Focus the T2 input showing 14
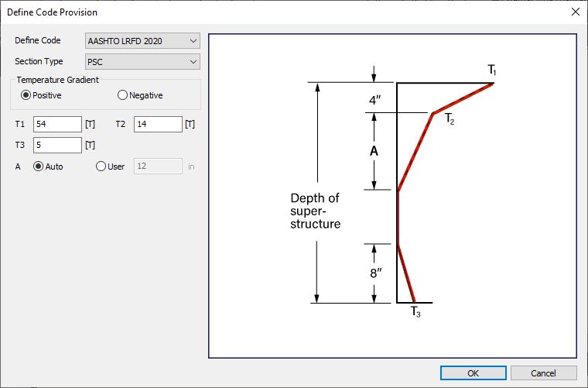Viewport: 588px width, 388px height. tap(158, 124)
